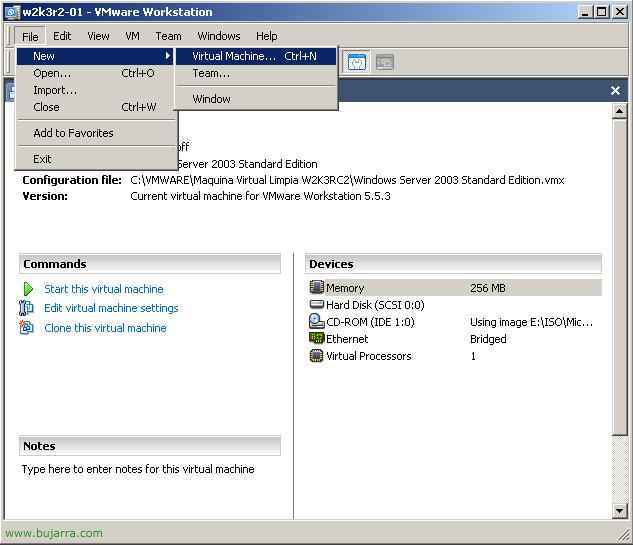The image size is (633, 545).
Task: Click the scrollbar down arrow
Action: [x=619, y=511]
